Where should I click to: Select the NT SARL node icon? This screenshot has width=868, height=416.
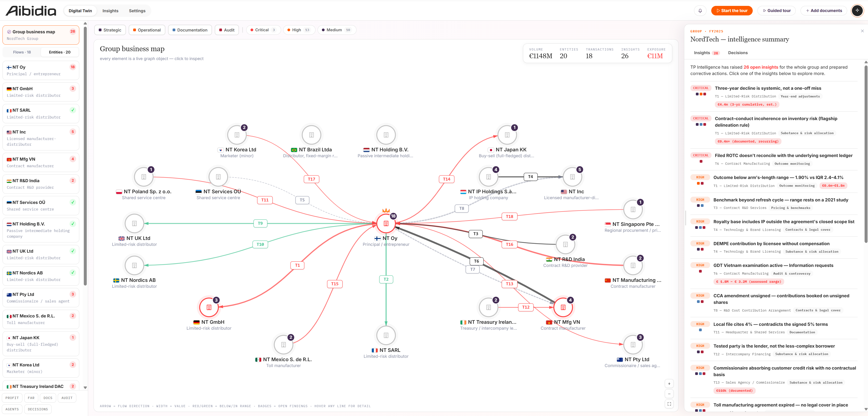pos(386,335)
